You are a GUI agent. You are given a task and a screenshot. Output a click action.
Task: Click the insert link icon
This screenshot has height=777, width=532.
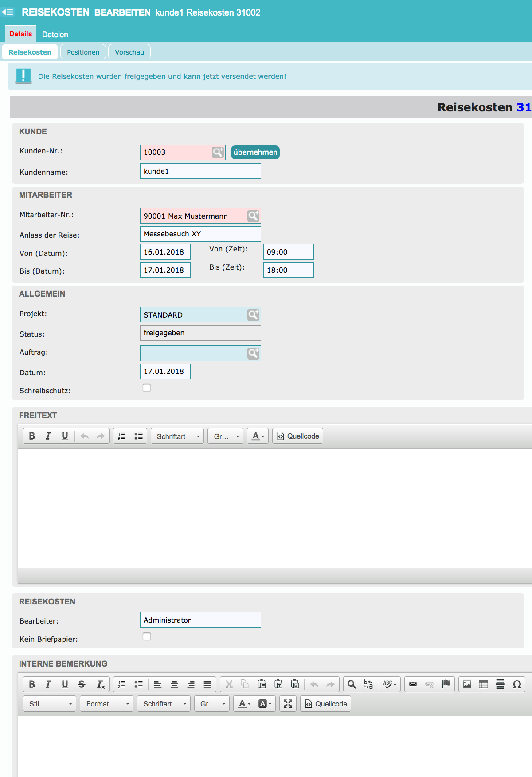(413, 684)
